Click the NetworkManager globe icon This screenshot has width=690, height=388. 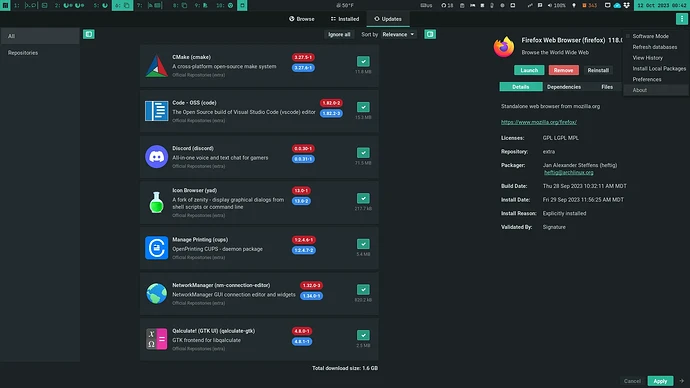[157, 293]
